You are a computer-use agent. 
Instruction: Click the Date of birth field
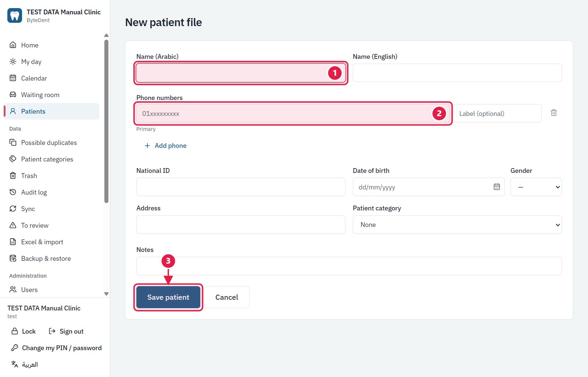click(x=429, y=187)
